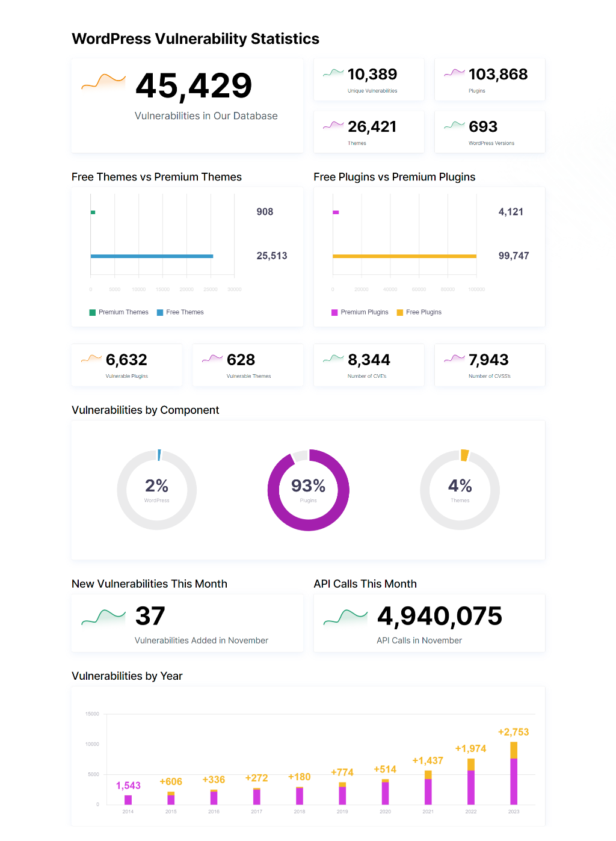The image size is (616, 841).
Task: Click the green Premium Themes legend swatch
Action: click(x=93, y=312)
